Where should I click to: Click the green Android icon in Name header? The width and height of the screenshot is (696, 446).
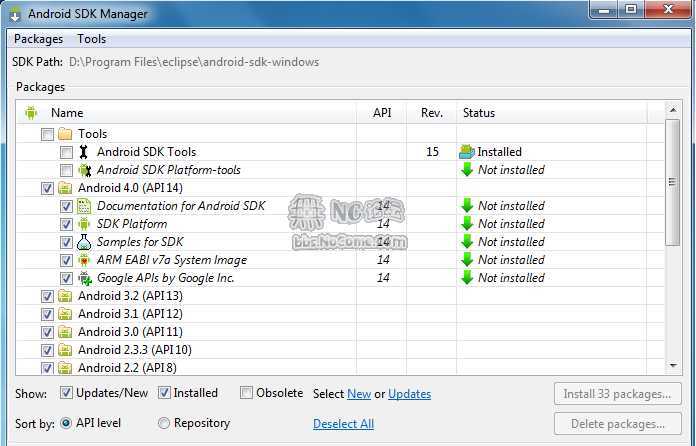(31, 113)
